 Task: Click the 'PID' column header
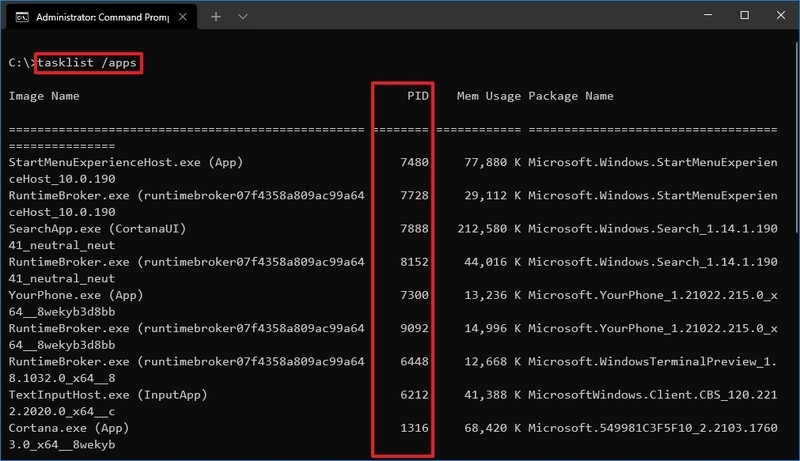(x=418, y=96)
